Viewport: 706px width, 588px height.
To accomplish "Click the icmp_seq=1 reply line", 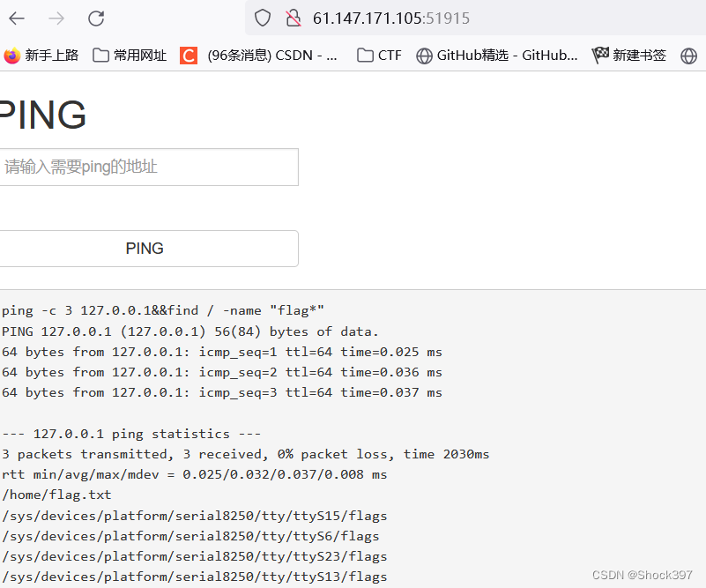I will pyautogui.click(x=221, y=352).
